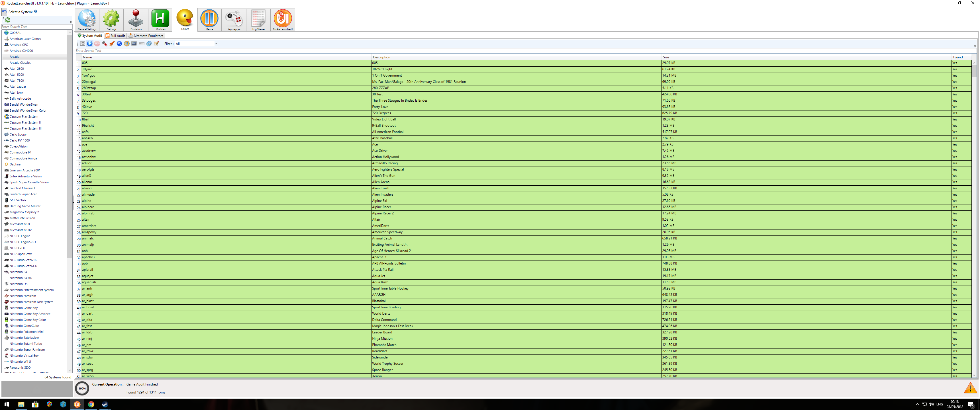
Task: Click the 100% audit progress ring
Action: tap(82, 388)
